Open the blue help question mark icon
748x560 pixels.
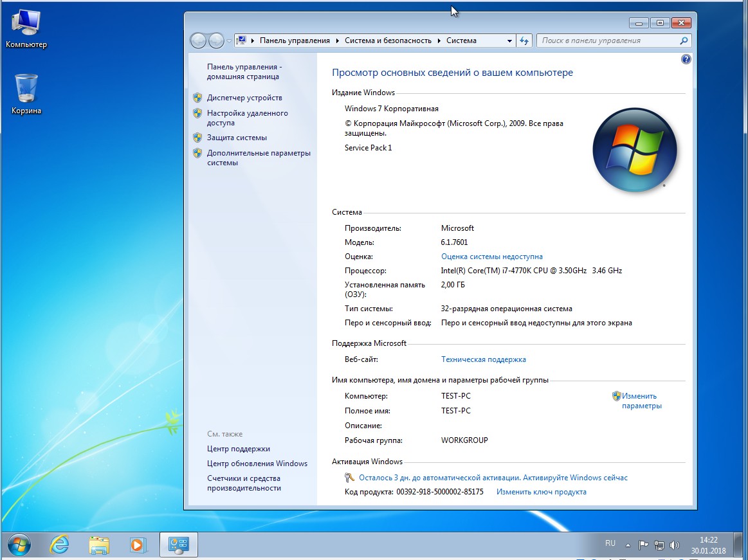[x=686, y=59]
